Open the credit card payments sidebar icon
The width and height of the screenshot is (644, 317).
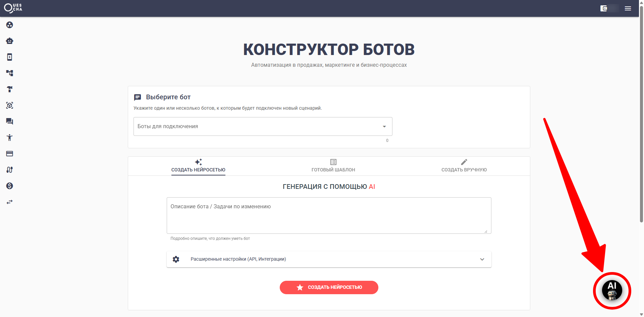(9, 154)
